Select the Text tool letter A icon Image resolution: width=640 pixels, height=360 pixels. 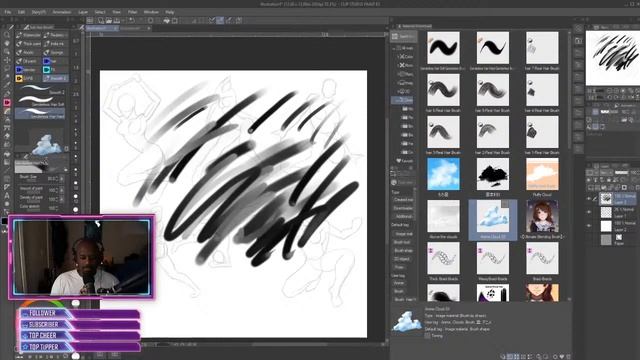click(7, 196)
